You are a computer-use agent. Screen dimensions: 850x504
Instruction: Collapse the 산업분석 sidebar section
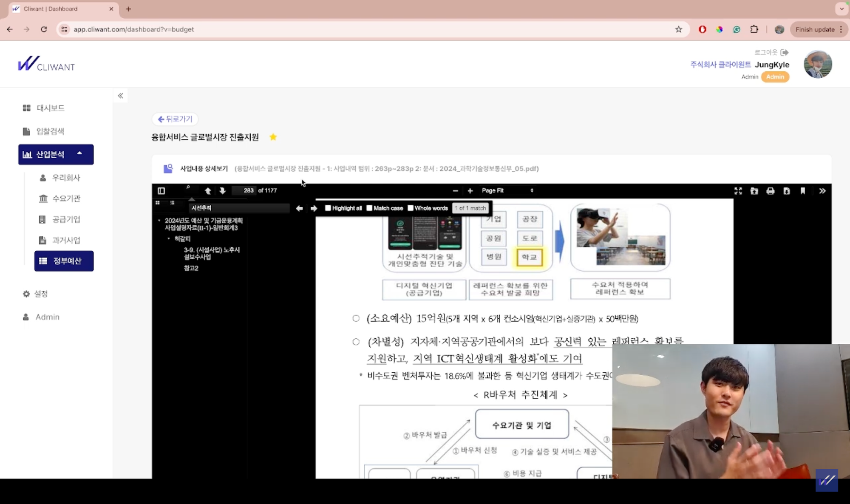point(79,154)
